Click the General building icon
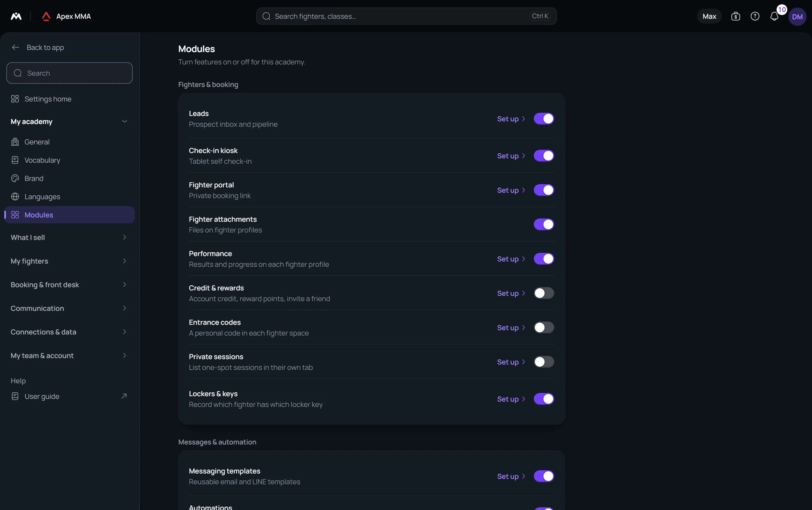 pyautogui.click(x=15, y=142)
